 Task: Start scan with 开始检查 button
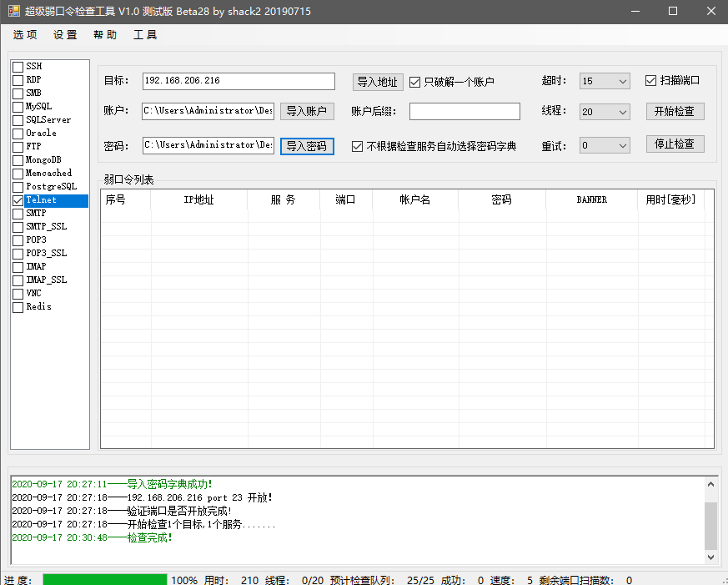675,112
